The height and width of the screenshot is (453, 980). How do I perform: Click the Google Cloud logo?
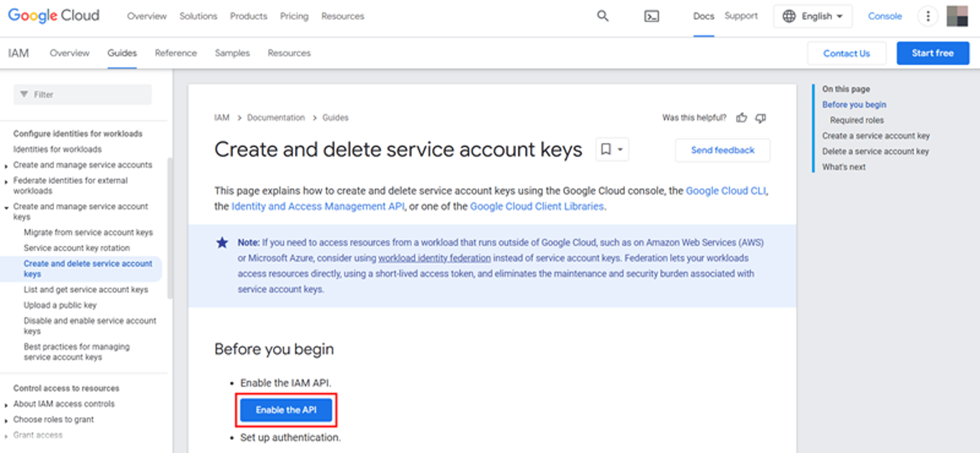point(54,16)
